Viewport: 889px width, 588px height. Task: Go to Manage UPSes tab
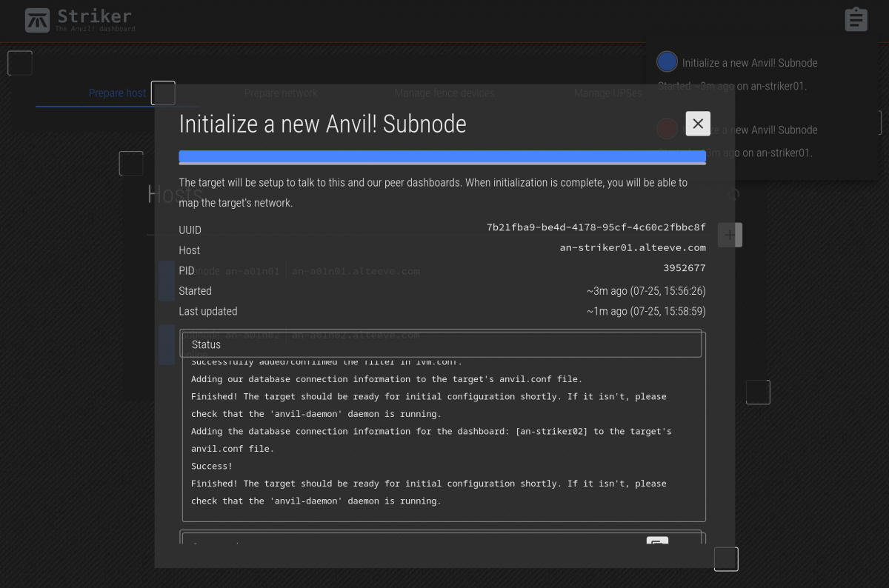(607, 93)
